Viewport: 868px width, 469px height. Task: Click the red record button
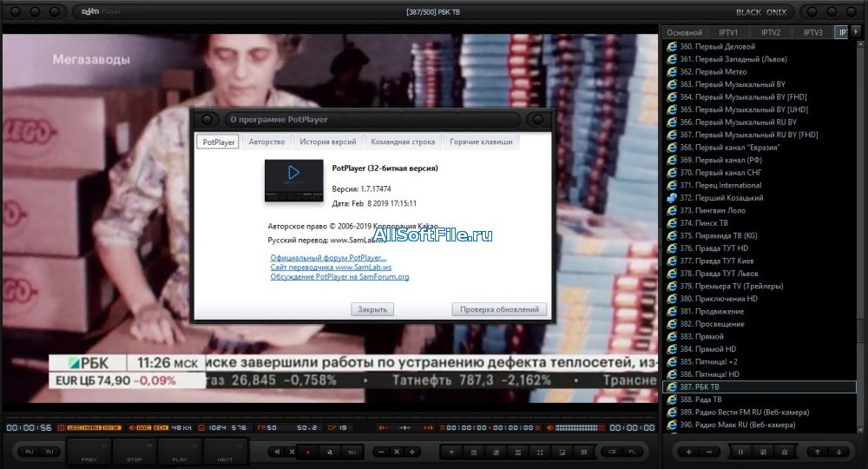click(x=307, y=452)
